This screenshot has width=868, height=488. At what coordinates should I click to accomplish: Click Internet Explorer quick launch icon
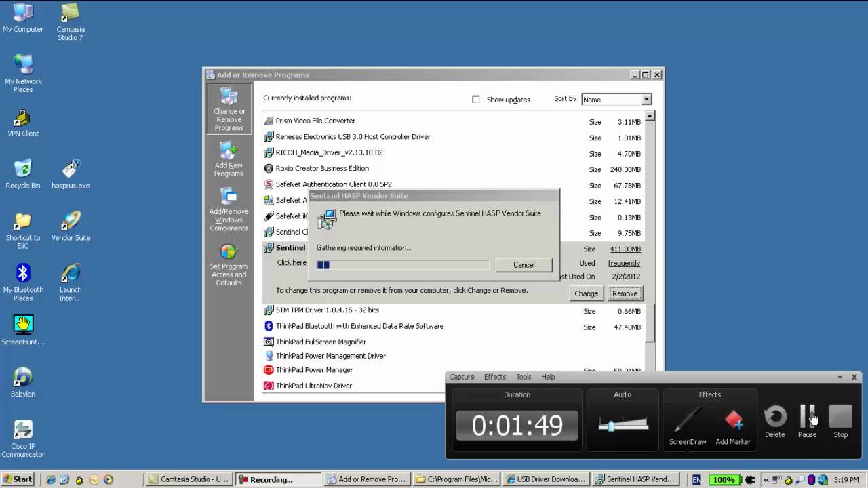tap(50, 479)
